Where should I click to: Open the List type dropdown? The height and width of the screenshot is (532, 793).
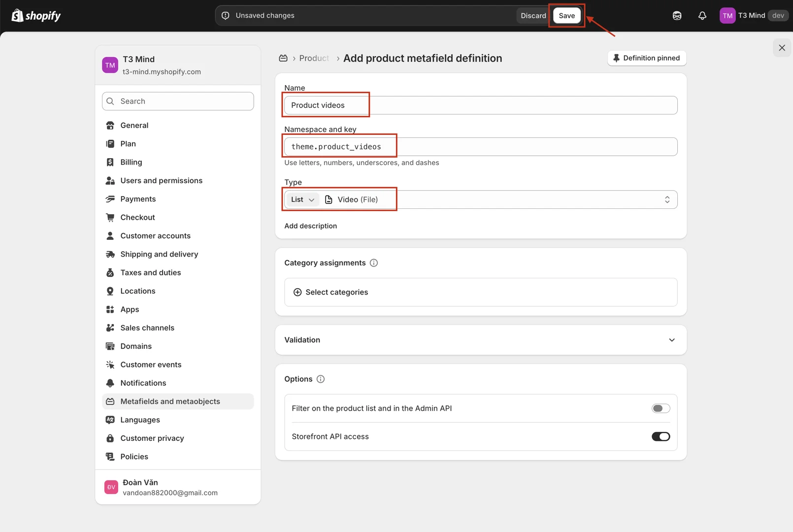(302, 199)
